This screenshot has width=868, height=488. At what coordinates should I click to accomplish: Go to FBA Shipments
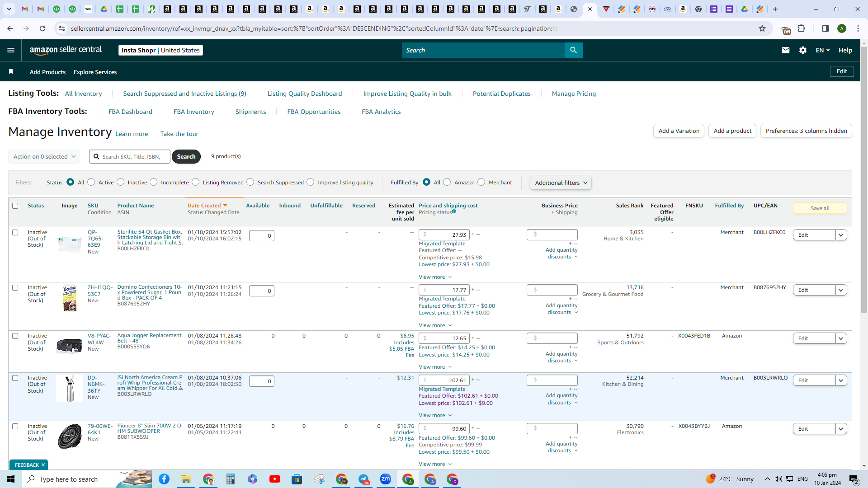click(250, 112)
